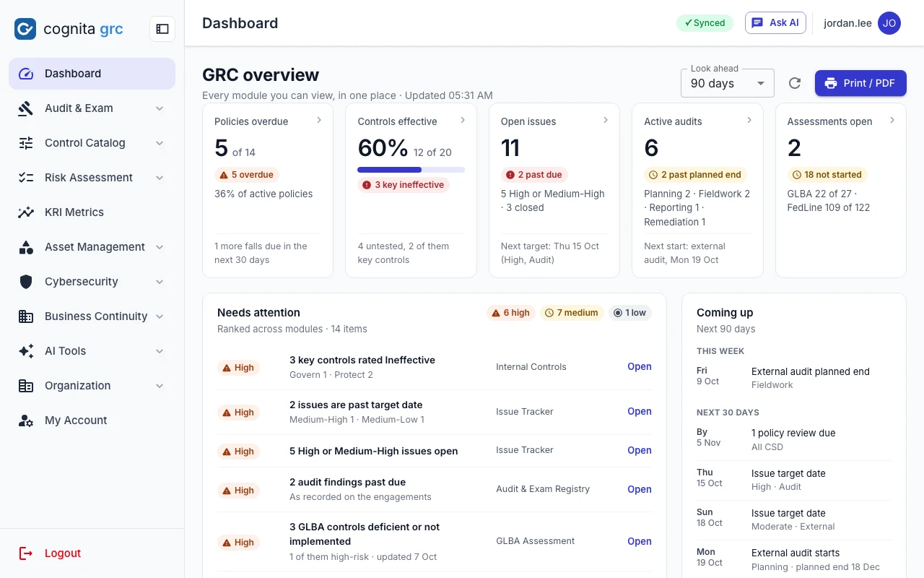Click the Audit & Exam gavel icon

26,108
